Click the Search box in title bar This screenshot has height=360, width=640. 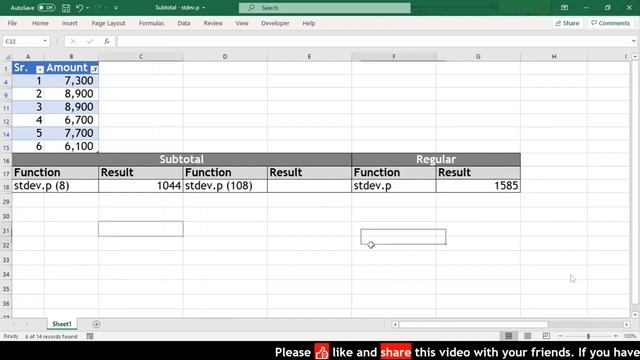324,8
